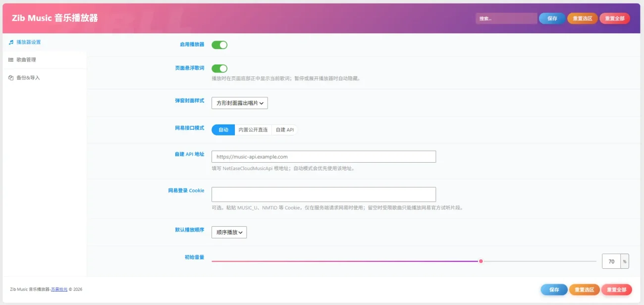Click the list icon beside 歌曲管理

coord(11,60)
